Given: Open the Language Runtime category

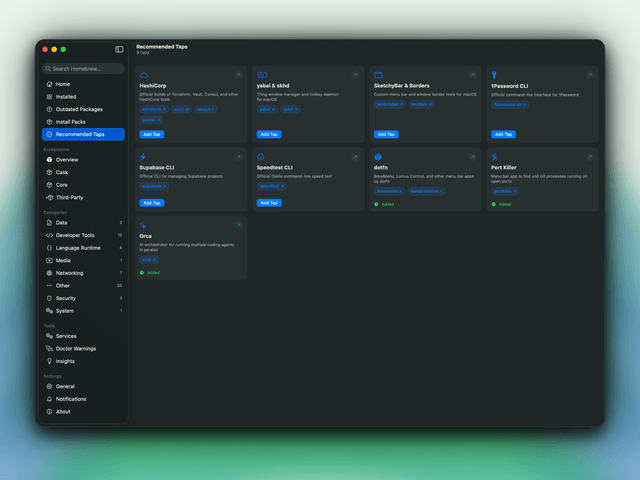Looking at the screenshot, I should point(83,248).
